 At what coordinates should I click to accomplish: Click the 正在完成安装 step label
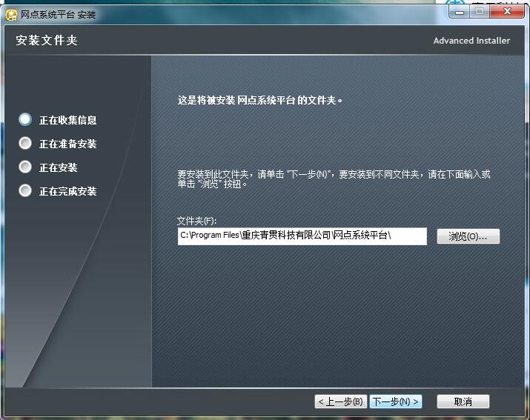(67, 191)
